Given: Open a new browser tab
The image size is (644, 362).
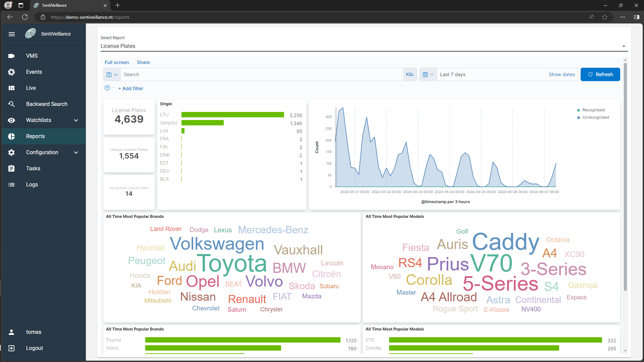Looking at the screenshot, I should point(117,5).
